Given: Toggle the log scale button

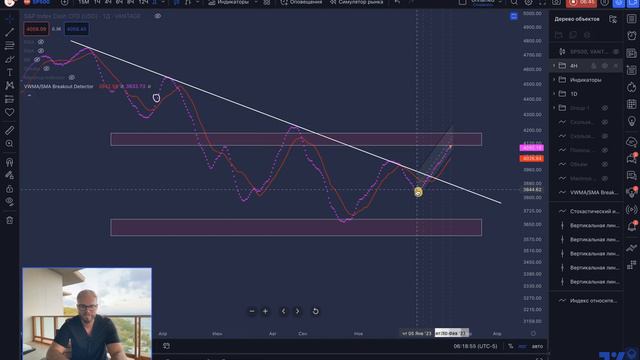Looking at the screenshot, I should point(522,346).
